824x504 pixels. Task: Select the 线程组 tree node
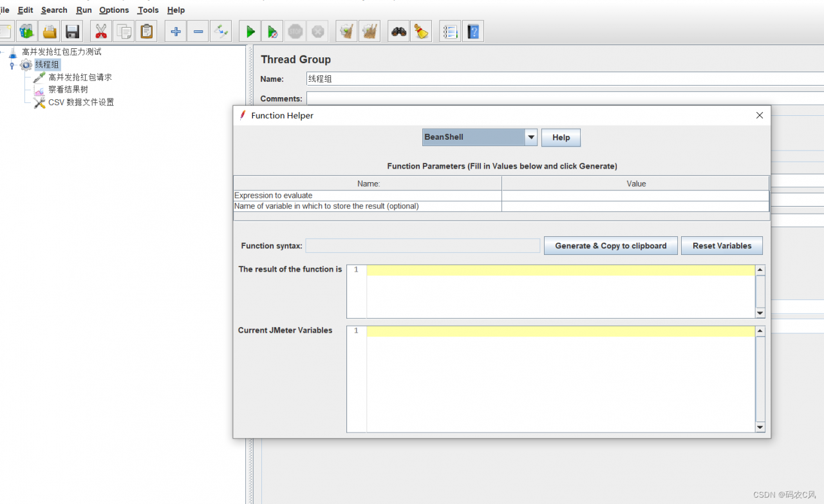[47, 64]
